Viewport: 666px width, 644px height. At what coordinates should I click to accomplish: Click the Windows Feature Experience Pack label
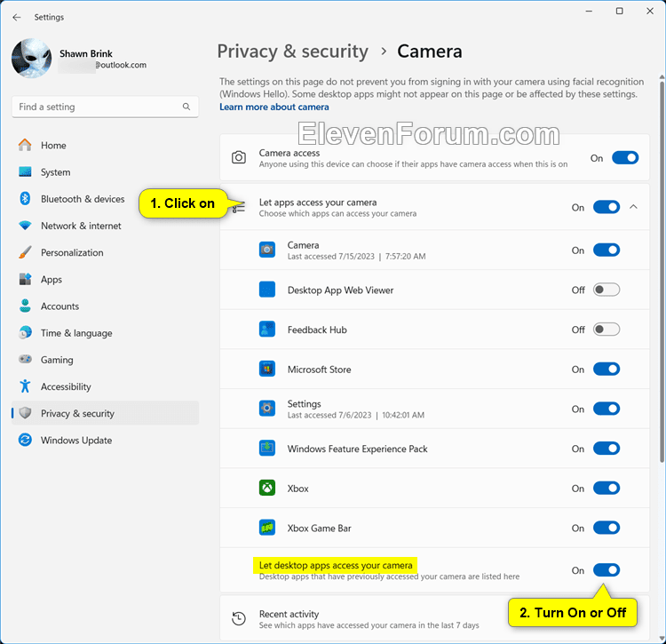pyautogui.click(x=357, y=449)
